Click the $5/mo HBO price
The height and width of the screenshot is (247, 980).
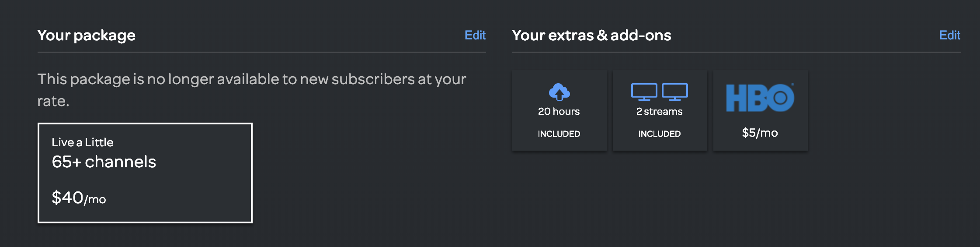[760, 133]
